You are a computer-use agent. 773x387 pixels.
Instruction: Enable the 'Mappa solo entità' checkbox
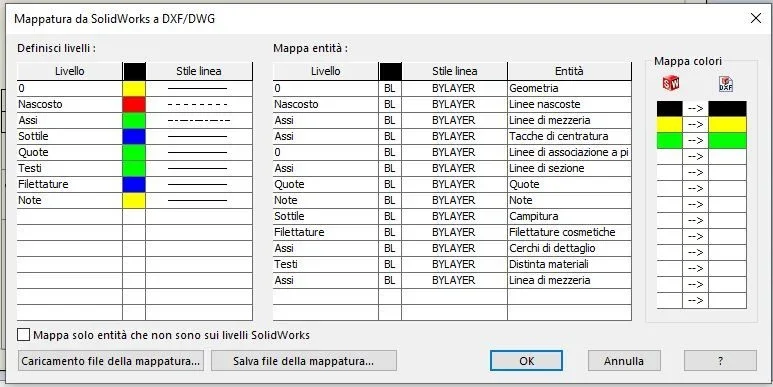[x=24, y=335]
